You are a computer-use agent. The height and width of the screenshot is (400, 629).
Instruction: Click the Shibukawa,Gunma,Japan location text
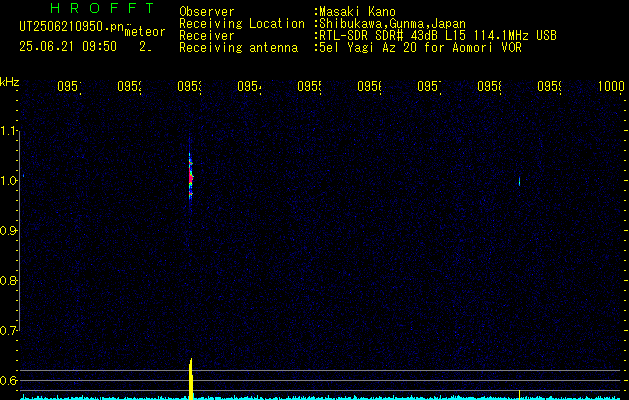(390, 24)
